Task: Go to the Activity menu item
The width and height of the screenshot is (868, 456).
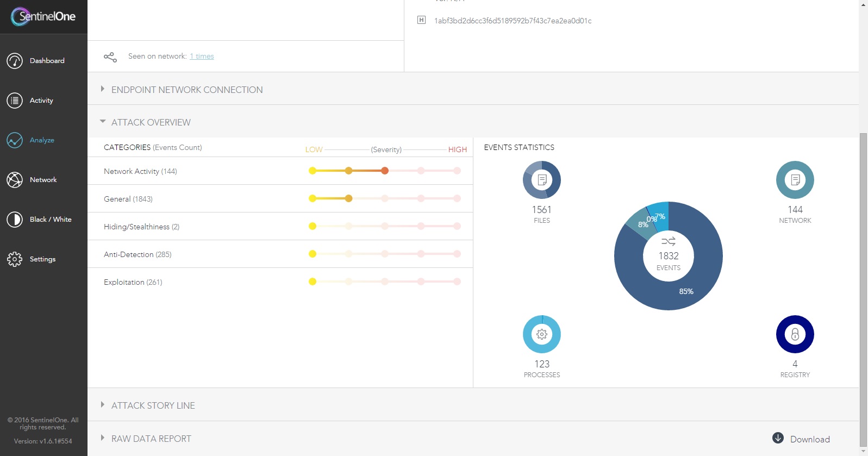Action: (x=41, y=101)
